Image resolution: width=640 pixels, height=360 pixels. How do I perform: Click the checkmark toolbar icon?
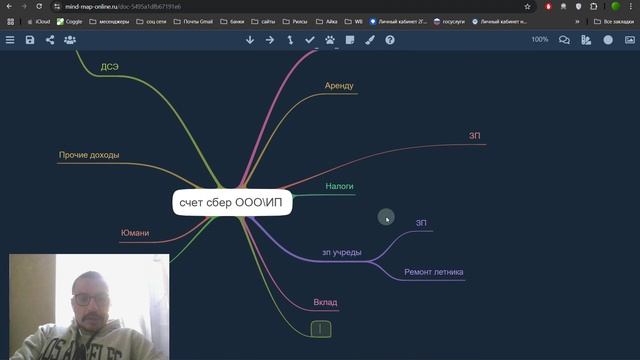[310, 40]
